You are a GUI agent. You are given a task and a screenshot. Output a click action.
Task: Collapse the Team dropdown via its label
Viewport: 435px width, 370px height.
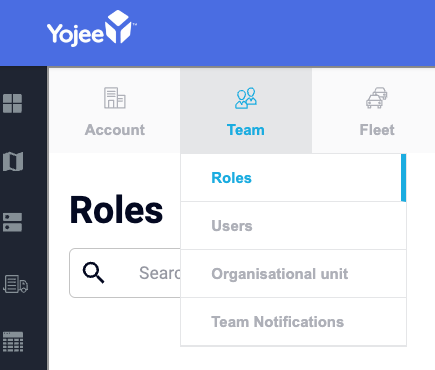point(246,130)
